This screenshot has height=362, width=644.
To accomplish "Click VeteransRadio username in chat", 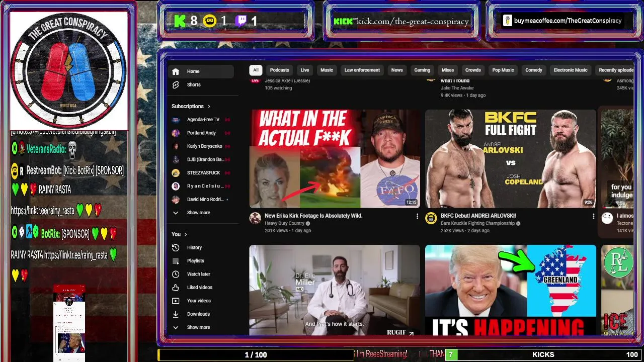I will coord(46,149).
